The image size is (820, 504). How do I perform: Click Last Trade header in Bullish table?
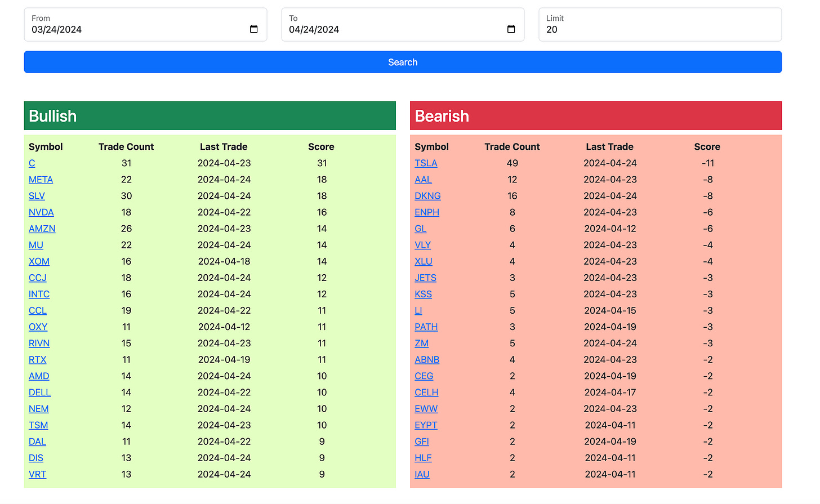[224, 146]
